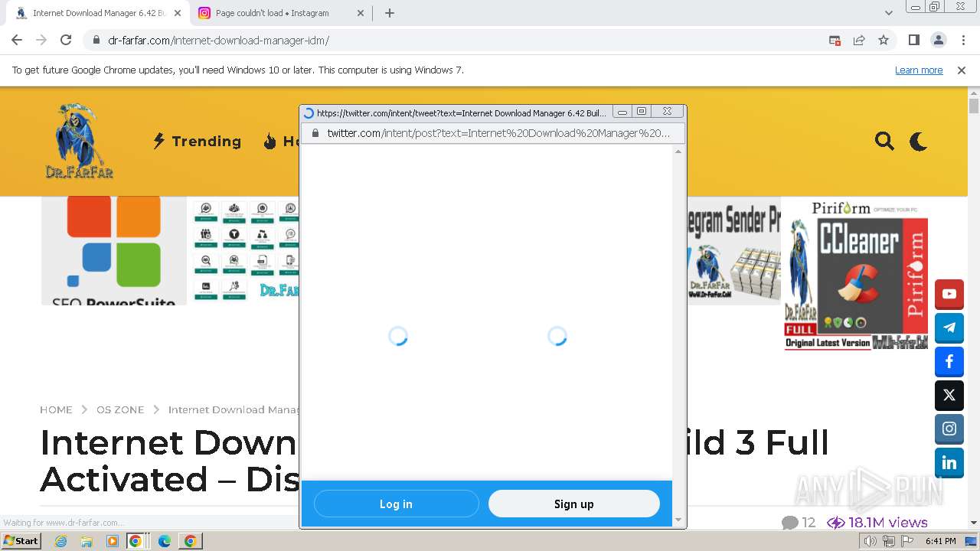Click the 6:41 PM taskbar clock
The image size is (980, 551).
point(940,541)
